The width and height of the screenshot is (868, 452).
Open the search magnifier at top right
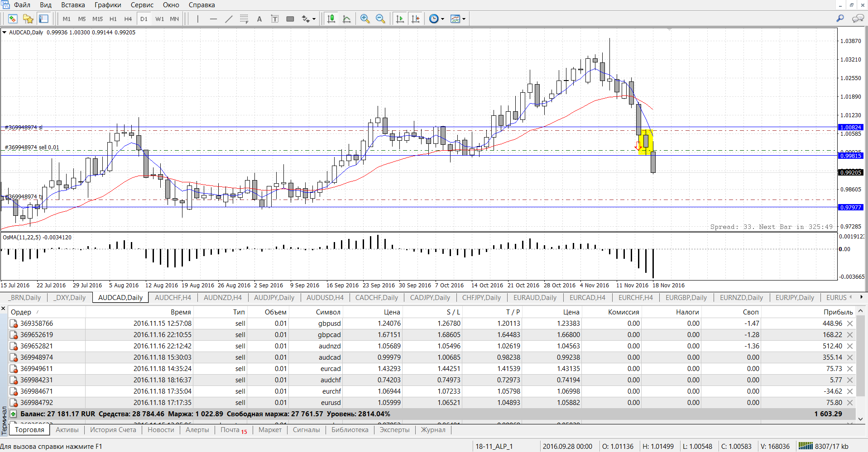pos(840,19)
